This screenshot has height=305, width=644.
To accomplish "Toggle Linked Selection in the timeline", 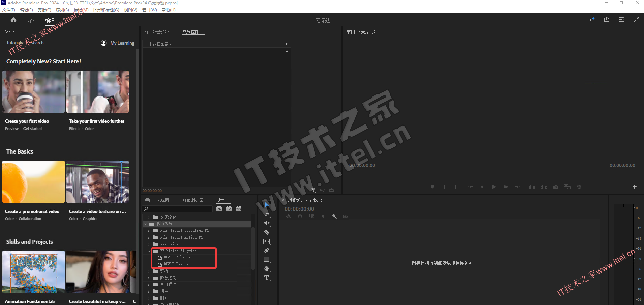I will 311,216.
